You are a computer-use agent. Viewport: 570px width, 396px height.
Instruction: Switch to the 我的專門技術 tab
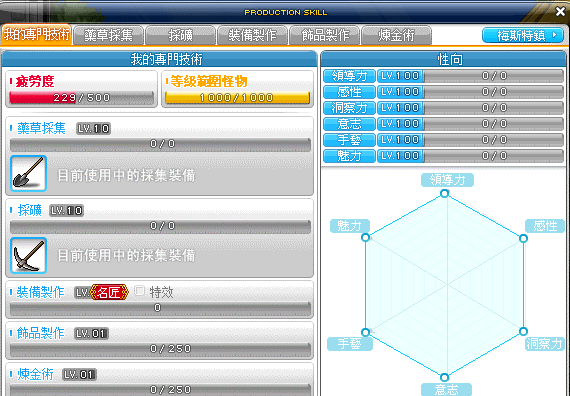pyautogui.click(x=36, y=35)
